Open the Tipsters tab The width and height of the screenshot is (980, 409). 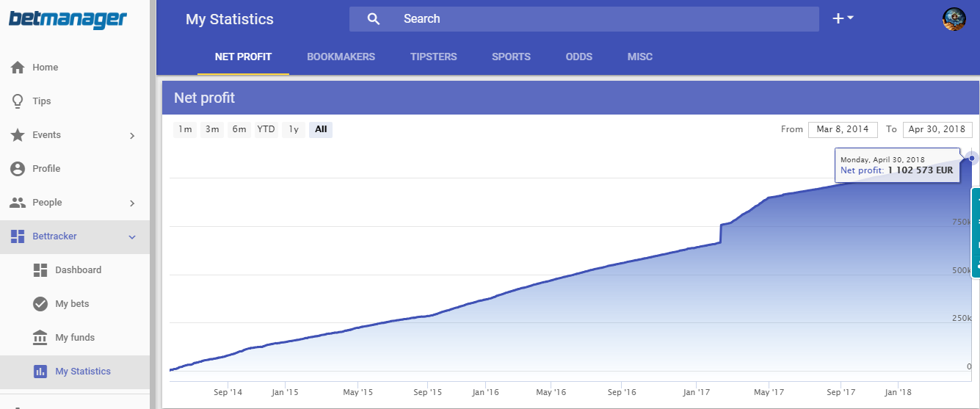point(434,57)
